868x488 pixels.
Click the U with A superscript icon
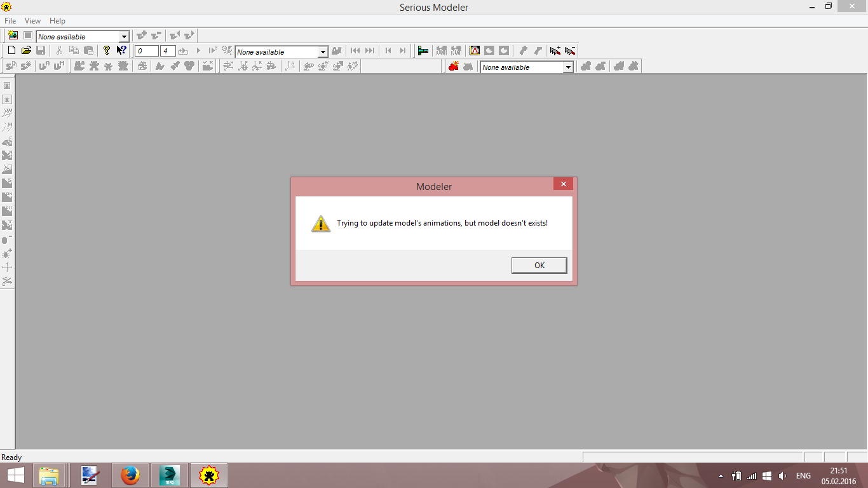click(44, 66)
